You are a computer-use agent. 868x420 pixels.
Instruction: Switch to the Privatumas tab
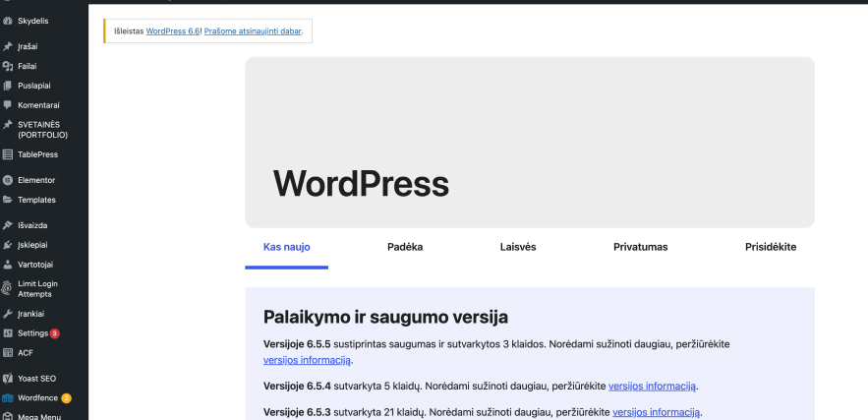tap(641, 247)
